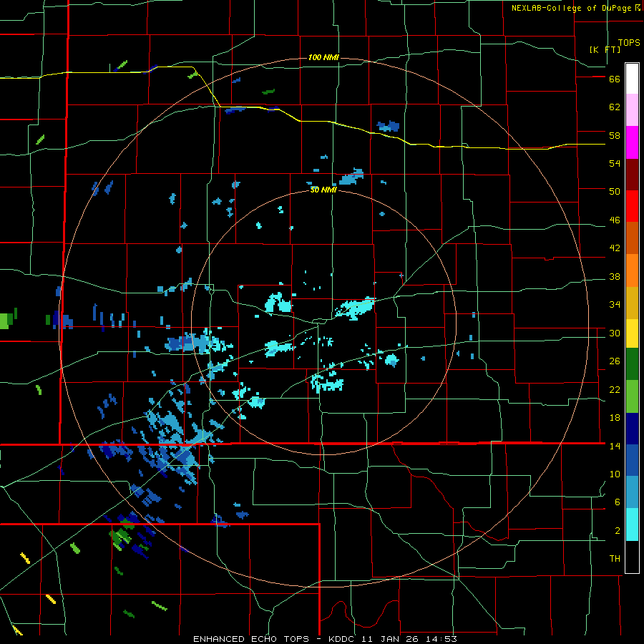Viewport: 644px width, 644px height.
Task: Click the dark orange legend swatch near 42
Action: [x=632, y=238]
